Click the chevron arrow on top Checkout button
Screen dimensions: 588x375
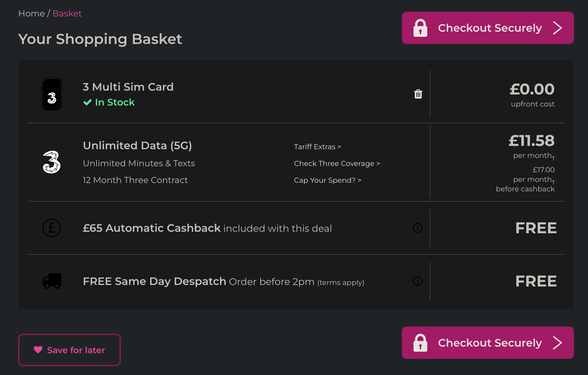(557, 28)
